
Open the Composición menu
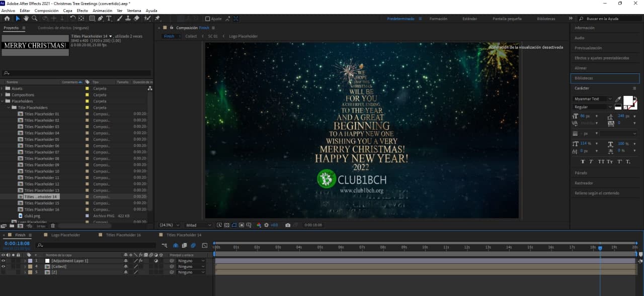coord(46,11)
